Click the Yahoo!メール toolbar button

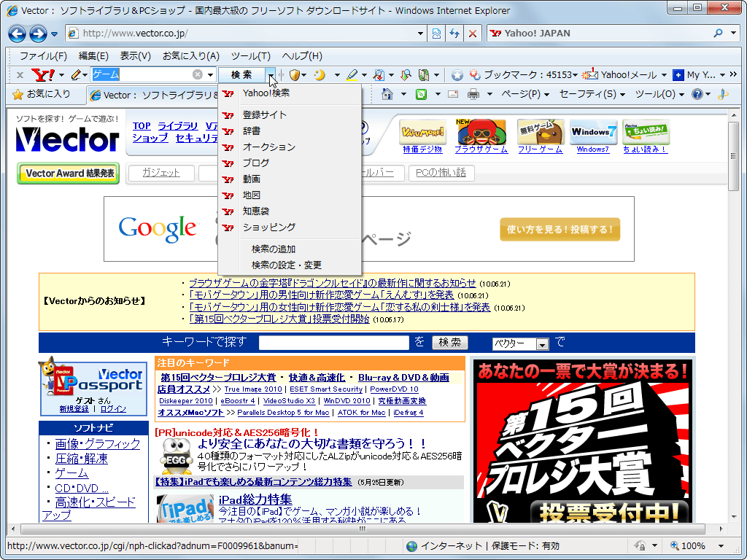click(x=622, y=74)
